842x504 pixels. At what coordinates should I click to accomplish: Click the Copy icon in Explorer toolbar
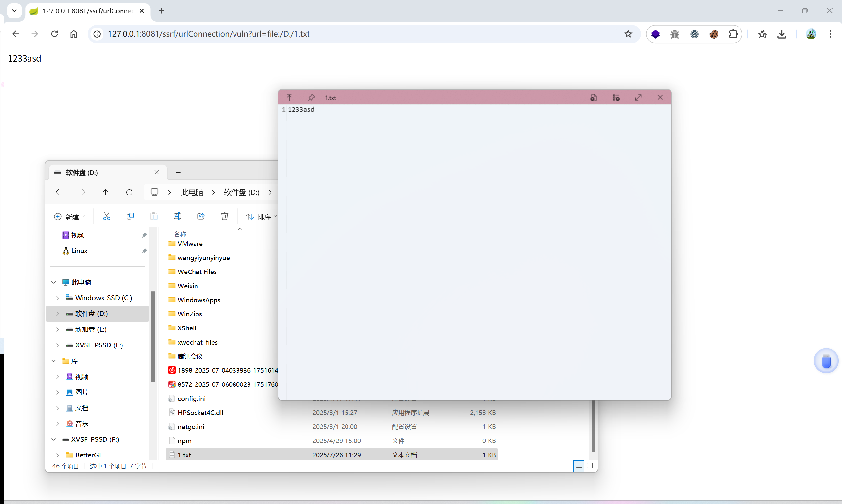pos(130,216)
